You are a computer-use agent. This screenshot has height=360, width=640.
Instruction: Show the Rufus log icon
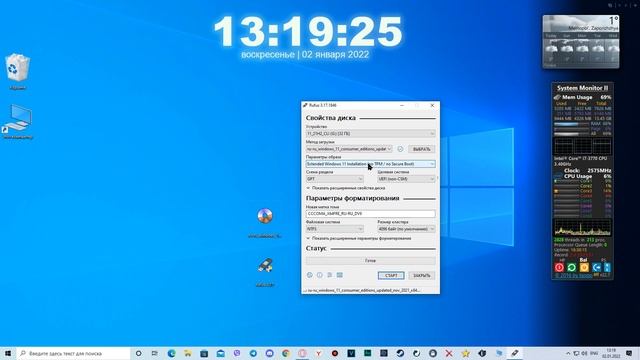[340, 275]
